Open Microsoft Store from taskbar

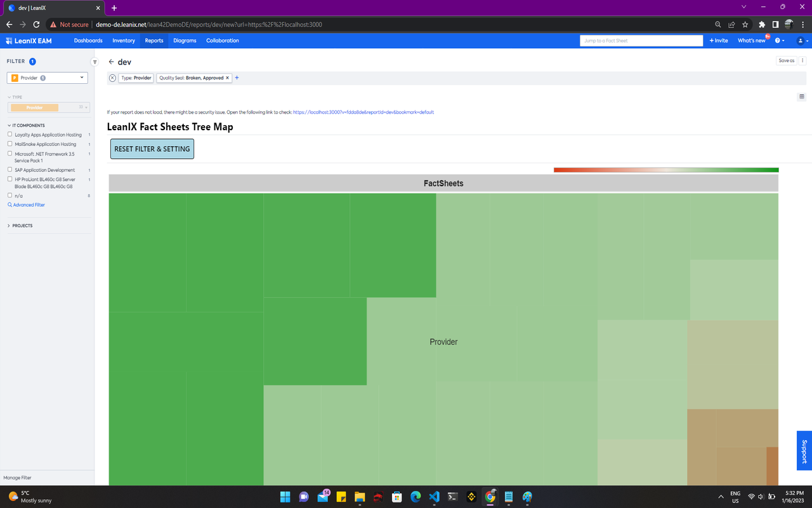pyautogui.click(x=397, y=497)
